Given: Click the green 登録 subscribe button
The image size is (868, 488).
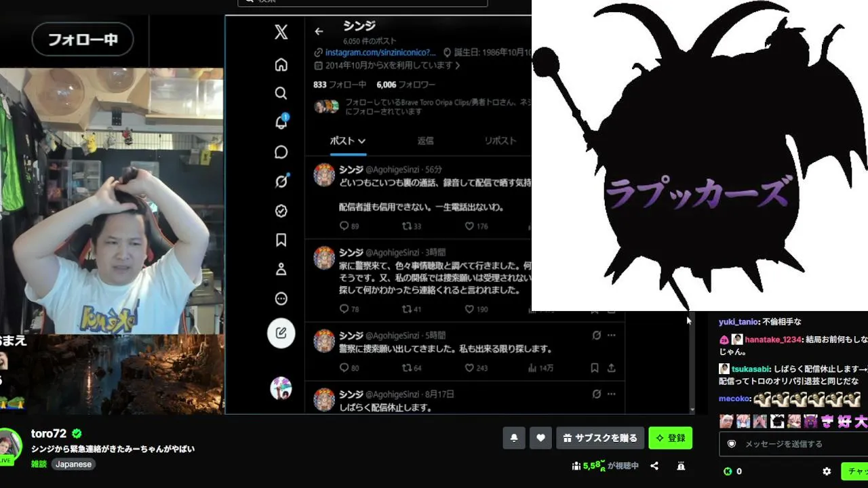Looking at the screenshot, I should click(x=670, y=438).
